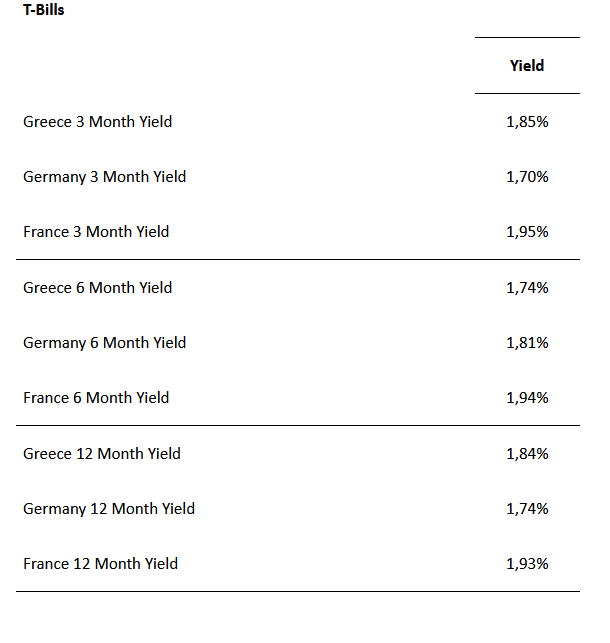The height and width of the screenshot is (643, 610).
Task: Select the Greece 12 Month Yield label
Action: [x=102, y=454]
